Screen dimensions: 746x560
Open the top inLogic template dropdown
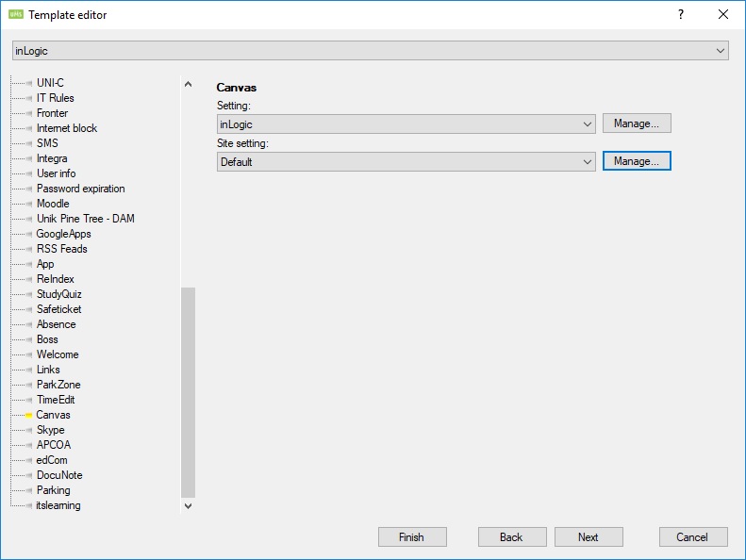(x=721, y=50)
